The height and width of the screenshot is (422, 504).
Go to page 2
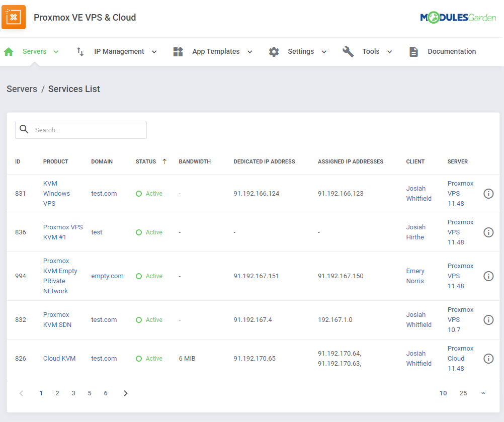[57, 393]
